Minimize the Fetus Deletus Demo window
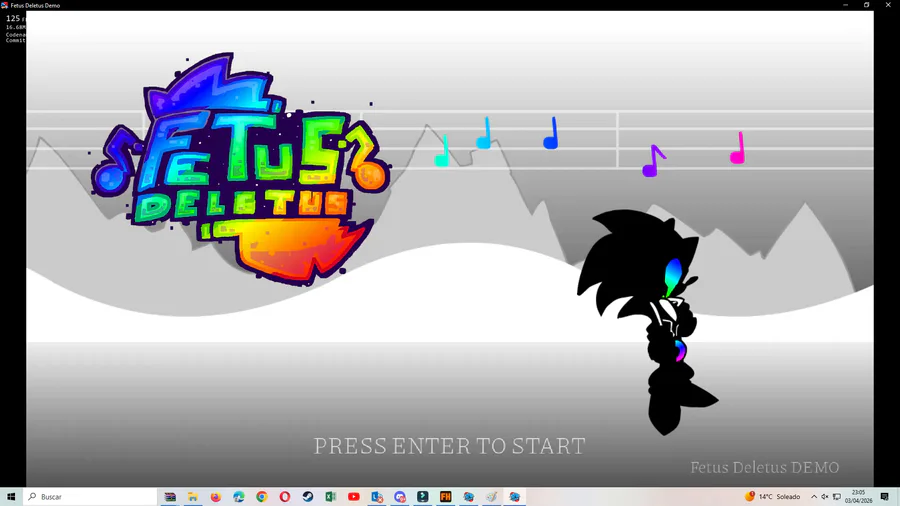900x506 pixels. click(x=845, y=5)
